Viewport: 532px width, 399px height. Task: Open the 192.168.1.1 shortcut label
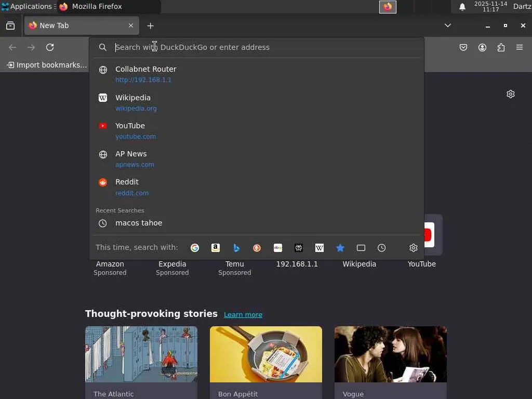coord(297,264)
